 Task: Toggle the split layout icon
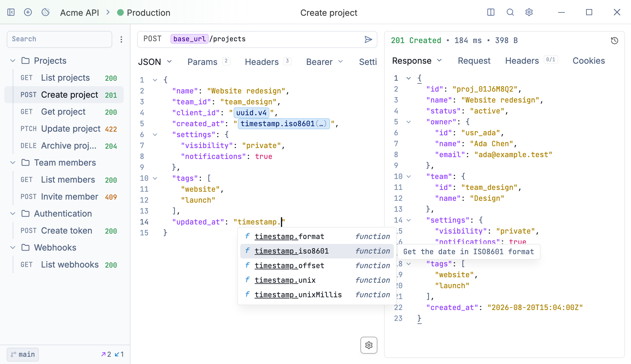pos(491,12)
